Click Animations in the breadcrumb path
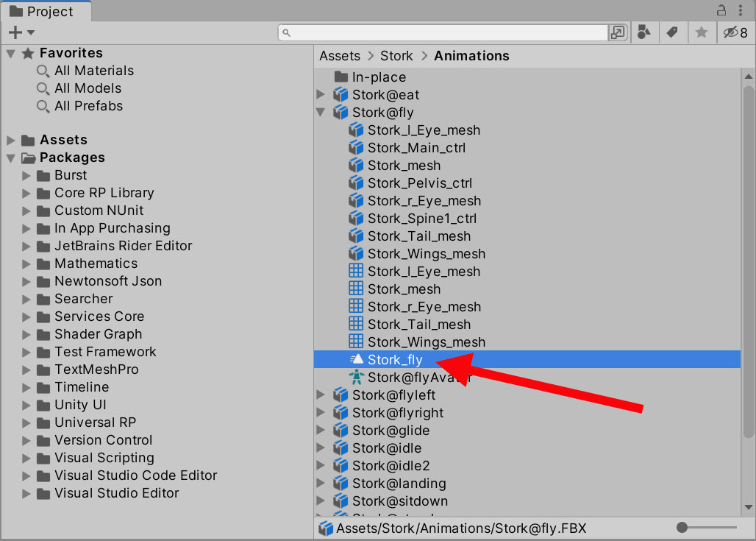This screenshot has width=756, height=541. pyautogui.click(x=471, y=56)
